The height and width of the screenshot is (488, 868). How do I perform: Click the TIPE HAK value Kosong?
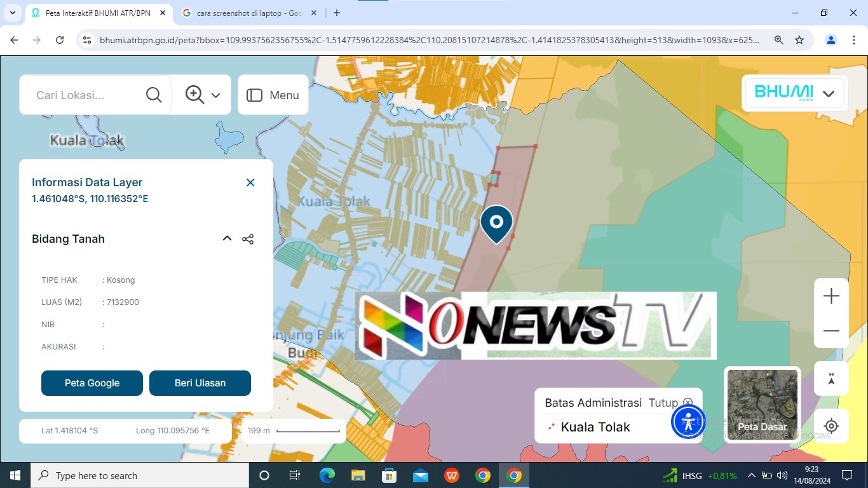[121, 280]
